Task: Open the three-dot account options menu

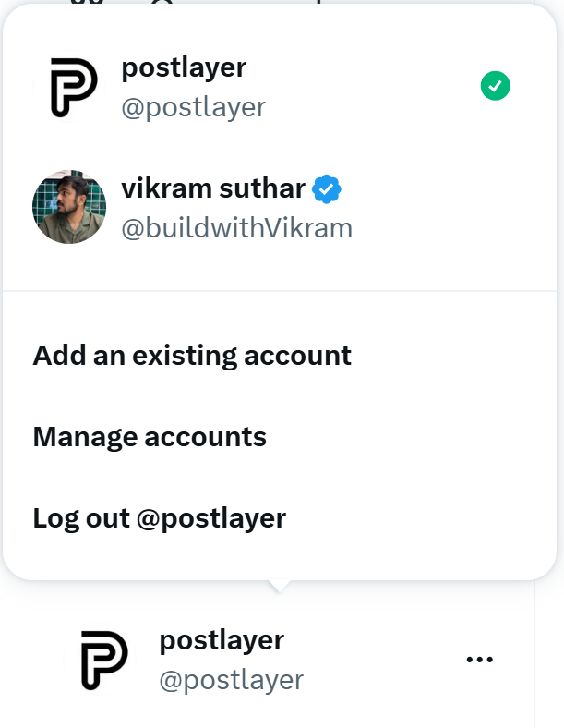Action: point(480,660)
